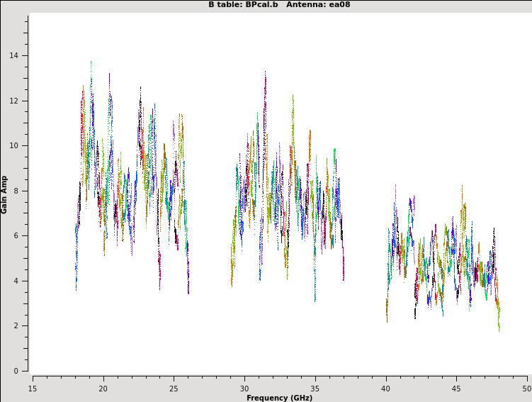Click the red peak above 13 near 31.5 GHz
The width and height of the screenshot is (532, 402).
(x=265, y=74)
